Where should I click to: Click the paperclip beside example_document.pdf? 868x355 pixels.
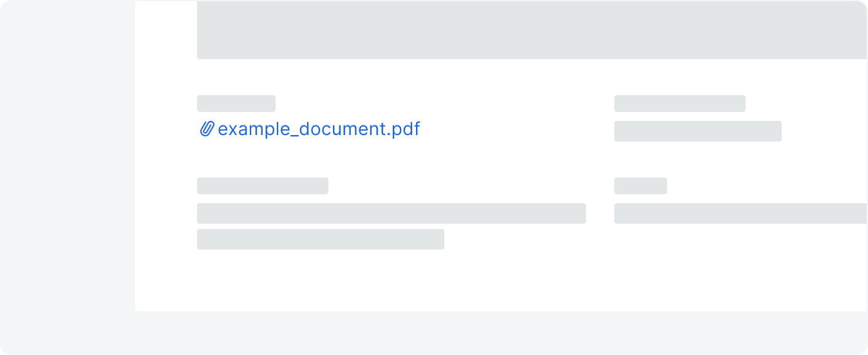pos(206,129)
